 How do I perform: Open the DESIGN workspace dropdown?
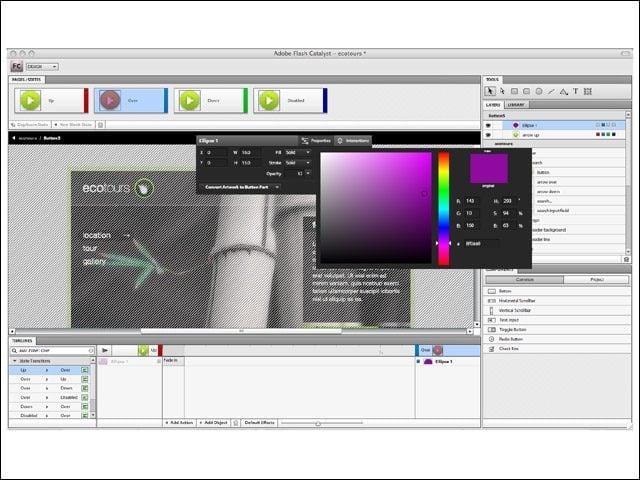tap(42, 67)
